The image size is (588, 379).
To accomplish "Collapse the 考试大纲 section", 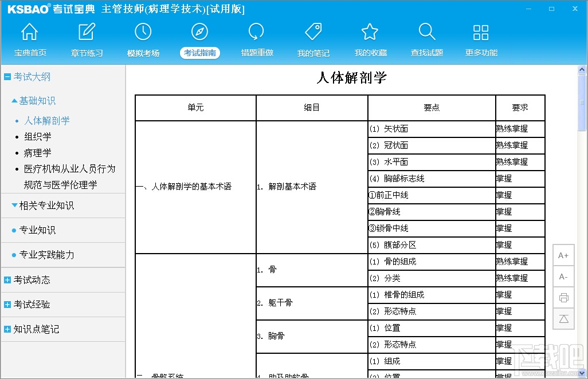I will coord(7,77).
